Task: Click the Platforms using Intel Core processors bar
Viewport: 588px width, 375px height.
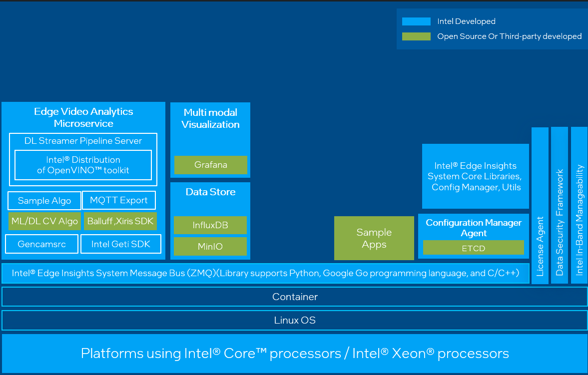Action: (295, 353)
